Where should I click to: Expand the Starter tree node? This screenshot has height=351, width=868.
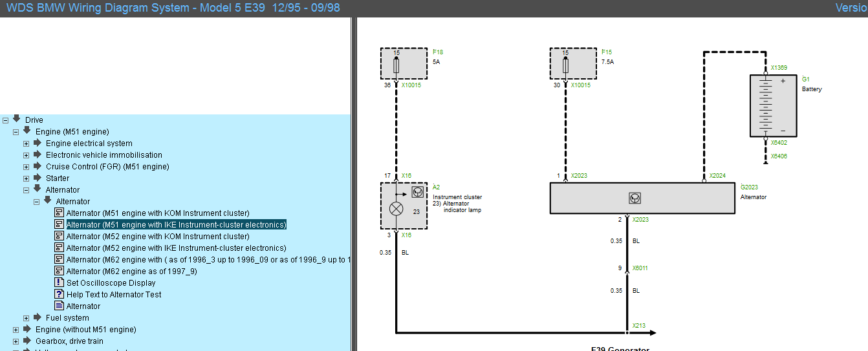pos(26,178)
